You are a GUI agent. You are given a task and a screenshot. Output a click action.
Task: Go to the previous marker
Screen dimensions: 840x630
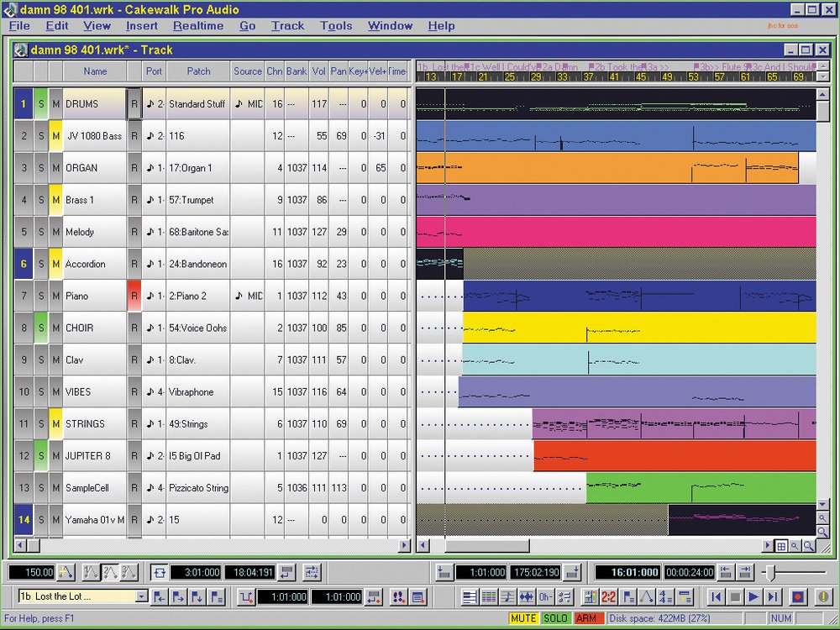pos(159,596)
